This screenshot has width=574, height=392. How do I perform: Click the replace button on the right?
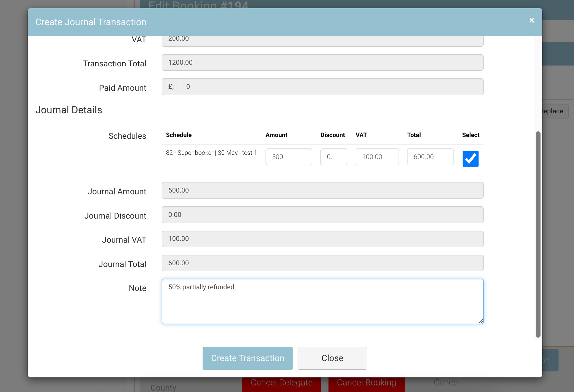[552, 111]
